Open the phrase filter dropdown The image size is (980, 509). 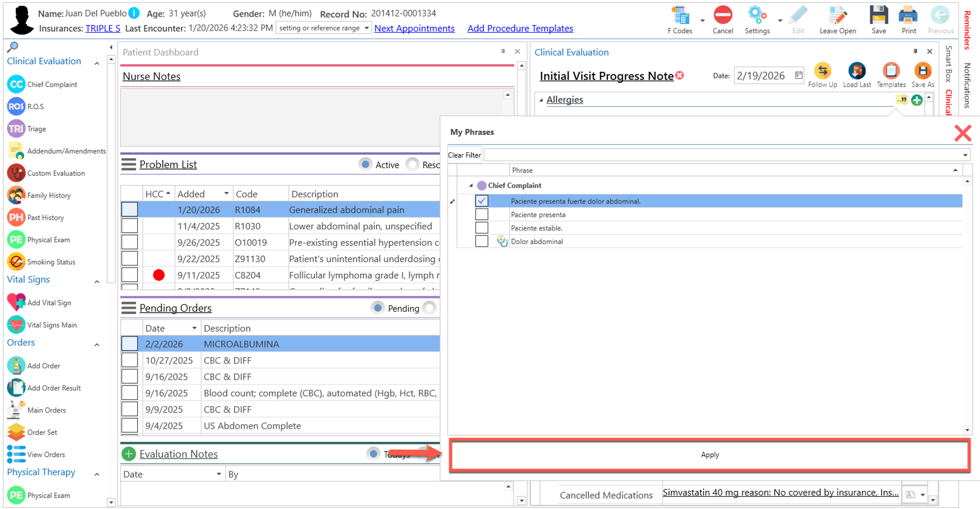tap(965, 155)
